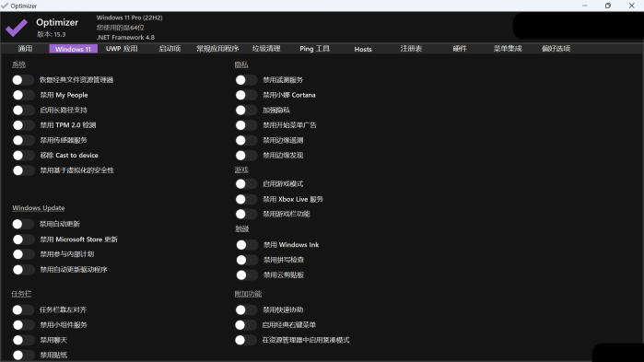Viewport: 644px width, 362px height.
Task: Toggle 移除 Cast to device
Action: [23, 155]
